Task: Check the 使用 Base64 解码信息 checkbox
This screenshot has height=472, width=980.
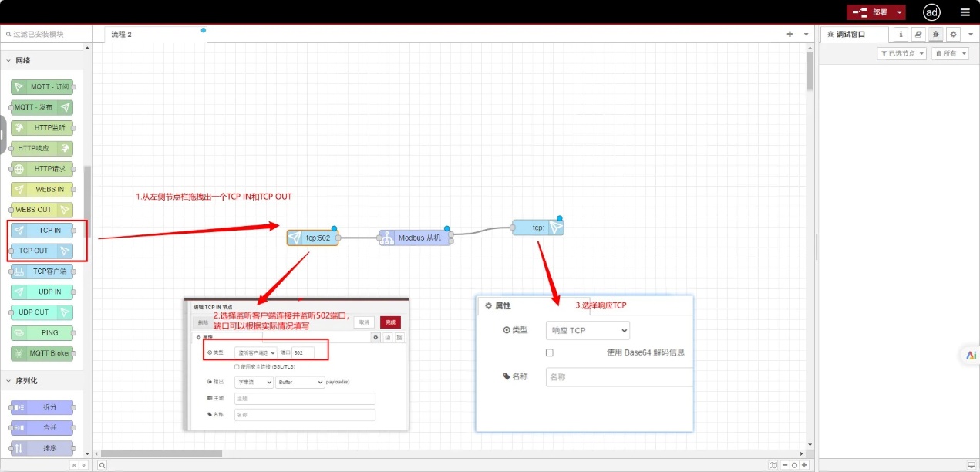Action: 550,352
